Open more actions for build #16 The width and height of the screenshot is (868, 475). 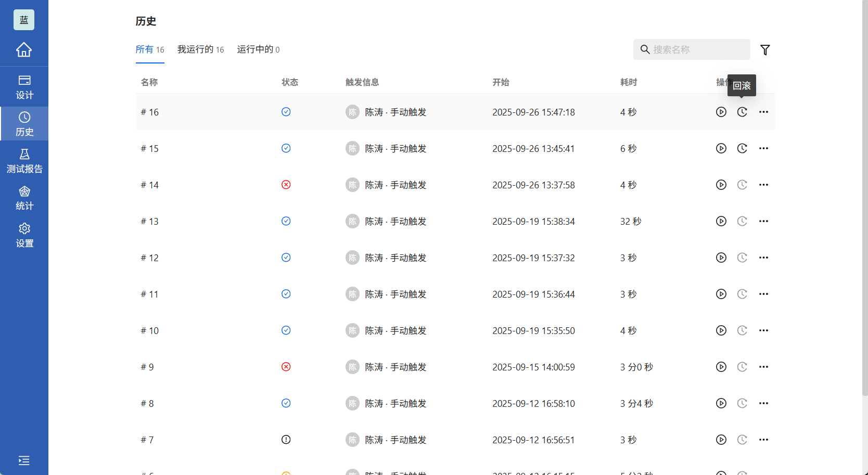763,112
